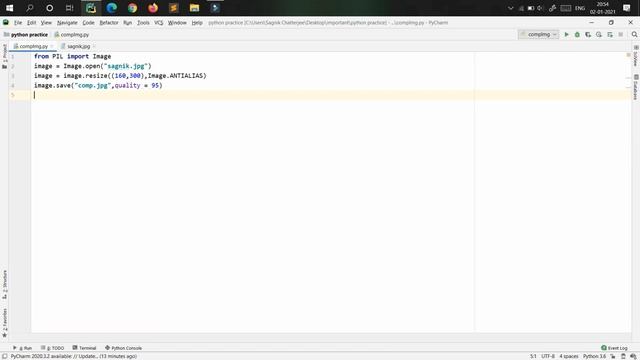Click the inspection indicator at editor top-right
The height and width of the screenshot is (360, 640).
[628, 55]
